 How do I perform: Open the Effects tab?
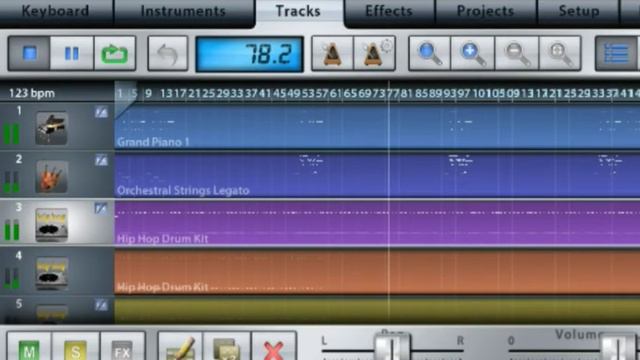click(x=389, y=11)
